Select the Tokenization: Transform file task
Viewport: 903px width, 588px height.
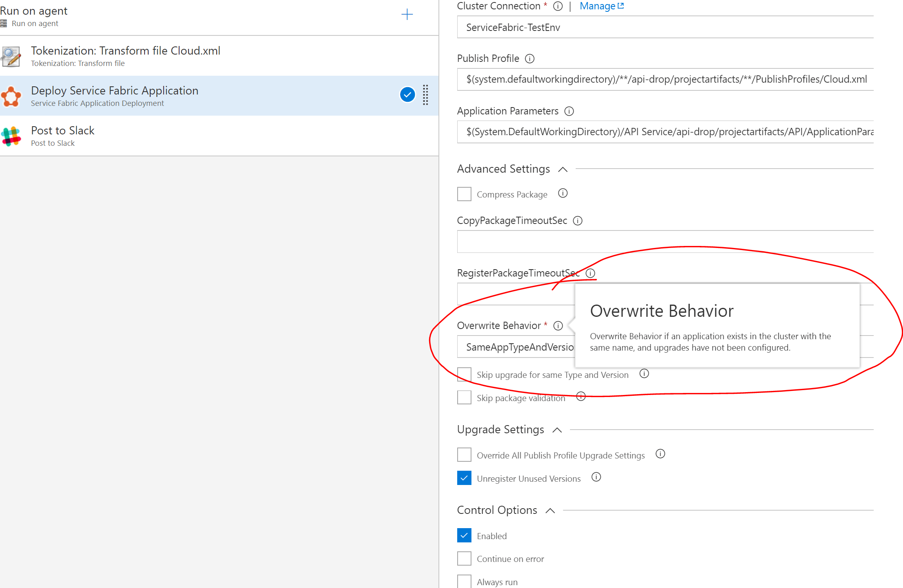163,56
